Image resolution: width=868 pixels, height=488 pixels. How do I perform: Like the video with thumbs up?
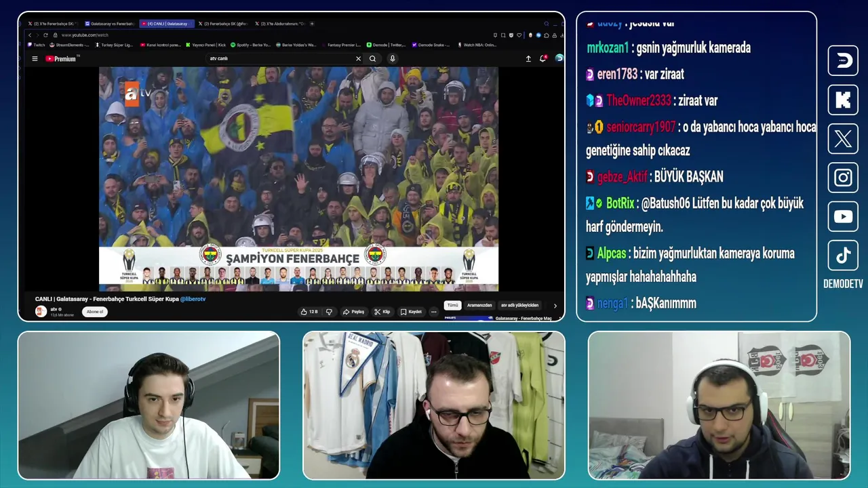tap(309, 312)
